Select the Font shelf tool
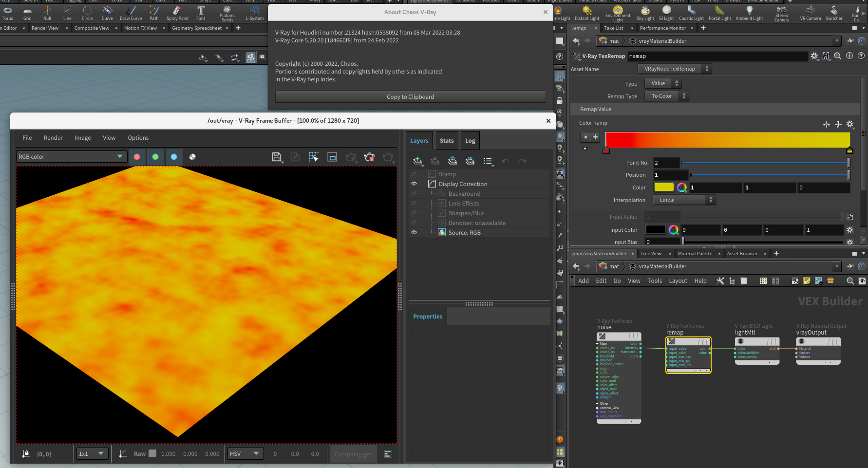Image resolution: width=868 pixels, height=468 pixels. (x=201, y=13)
